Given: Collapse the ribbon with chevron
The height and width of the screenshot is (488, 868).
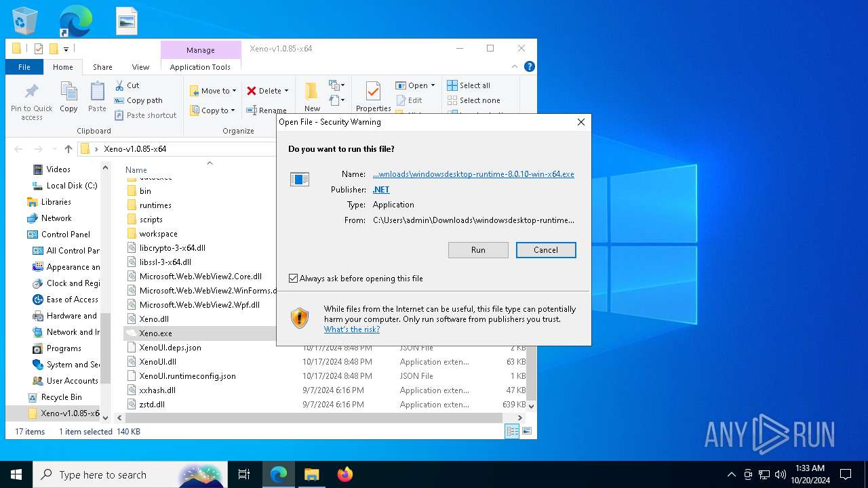Looking at the screenshot, I should click(515, 66).
